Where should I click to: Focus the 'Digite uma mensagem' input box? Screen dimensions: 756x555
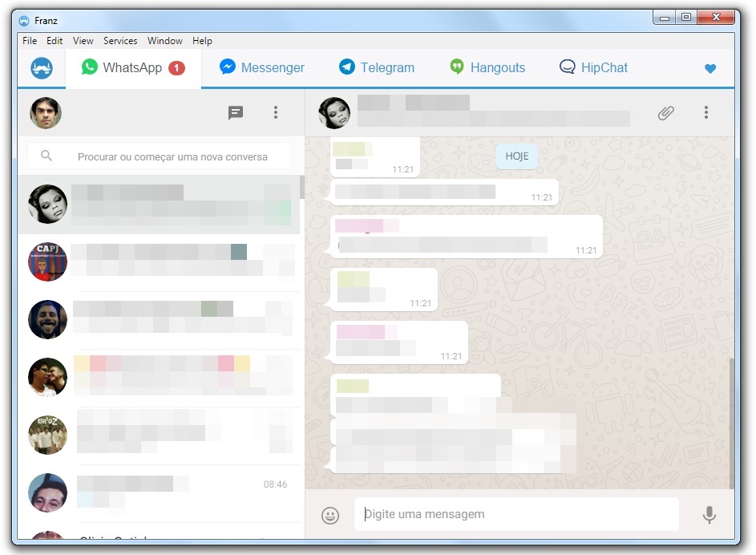tap(516, 514)
